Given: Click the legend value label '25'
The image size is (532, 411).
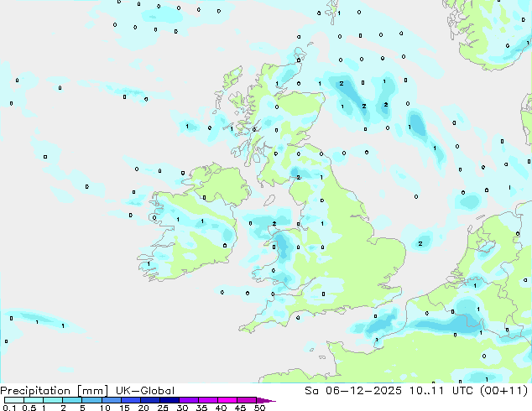Looking at the screenshot, I should tap(163, 408).
